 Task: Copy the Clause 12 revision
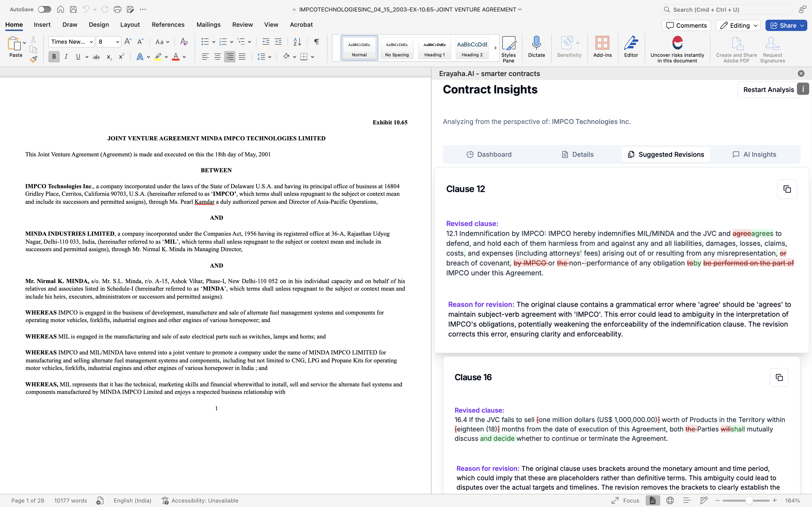(x=787, y=189)
